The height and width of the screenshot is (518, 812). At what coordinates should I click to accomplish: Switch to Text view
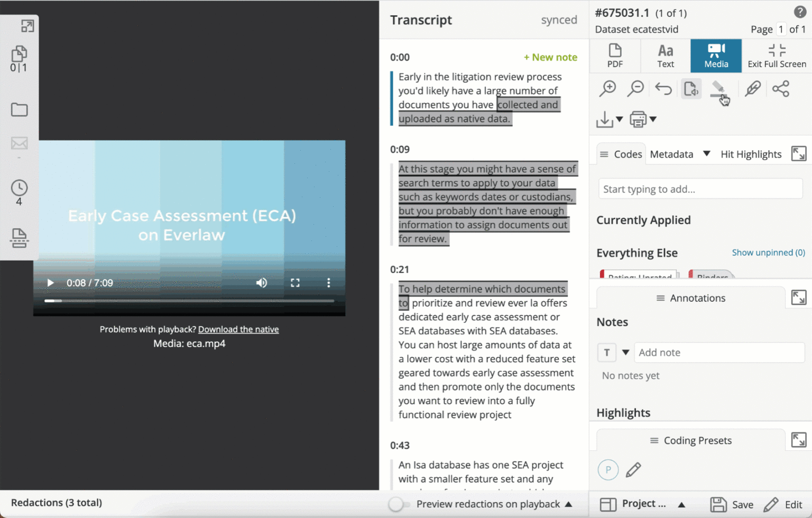pyautogui.click(x=666, y=55)
